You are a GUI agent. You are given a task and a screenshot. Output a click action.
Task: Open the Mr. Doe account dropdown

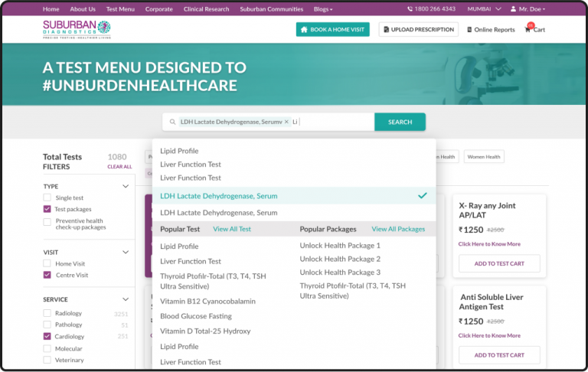click(x=528, y=9)
